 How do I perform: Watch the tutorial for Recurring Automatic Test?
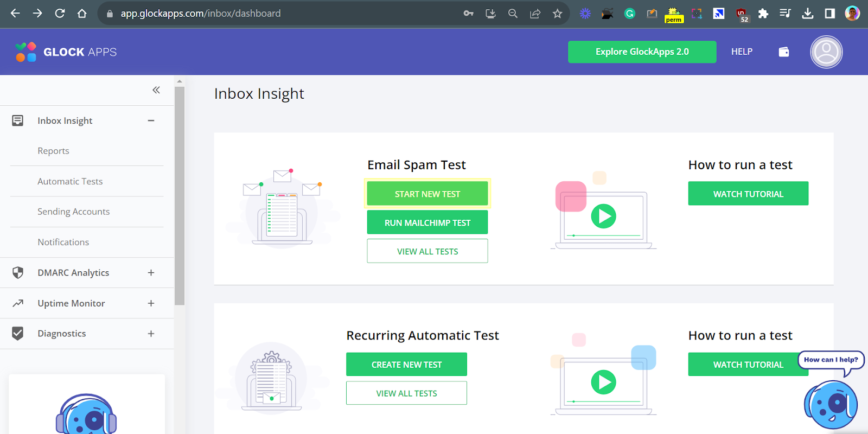pos(748,365)
